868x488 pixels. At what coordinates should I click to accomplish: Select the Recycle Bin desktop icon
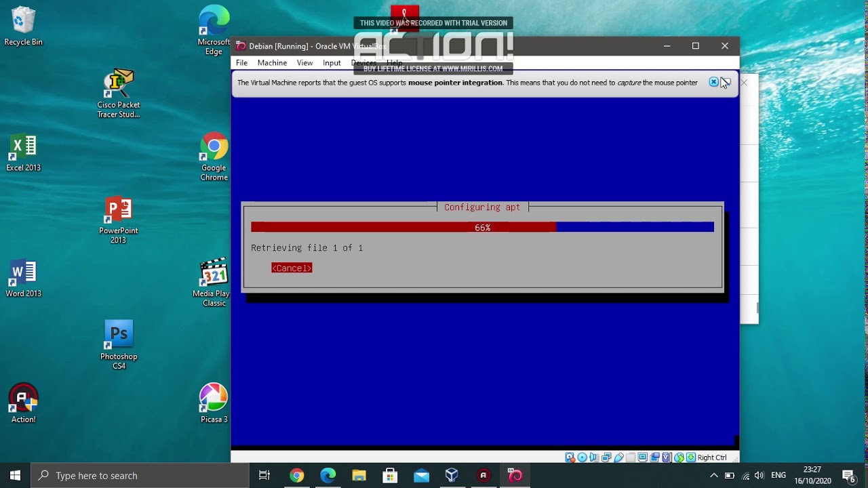coord(23,27)
